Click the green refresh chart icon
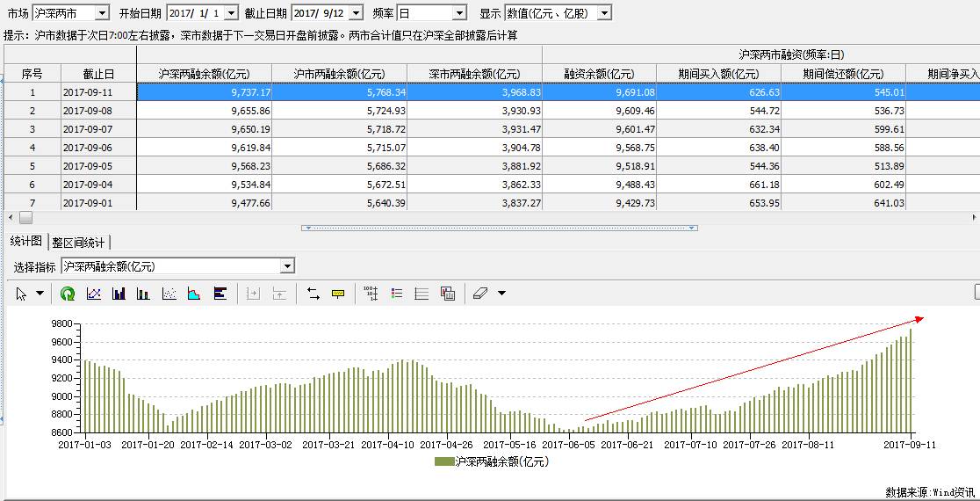The image size is (980, 501). pyautogui.click(x=68, y=294)
